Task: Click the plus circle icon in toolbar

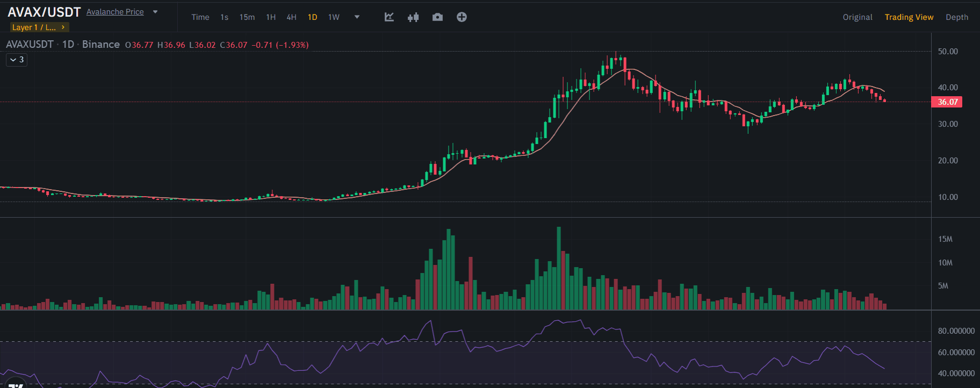Action: tap(462, 17)
